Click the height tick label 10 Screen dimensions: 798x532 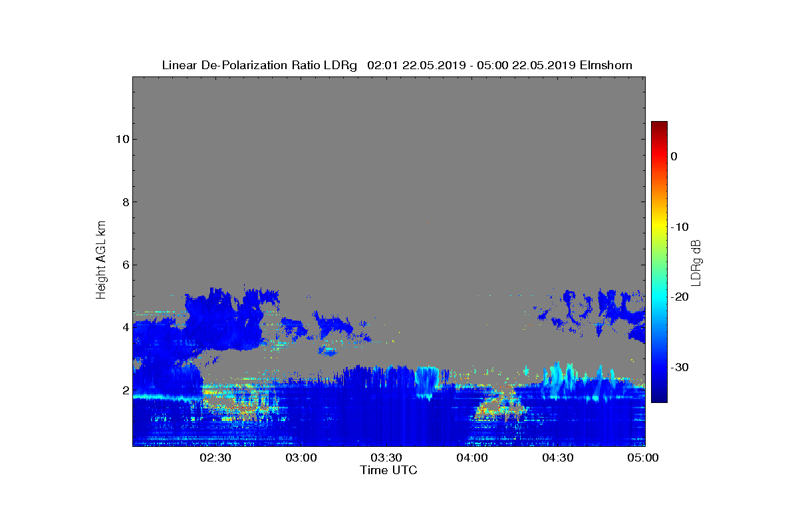(x=122, y=139)
